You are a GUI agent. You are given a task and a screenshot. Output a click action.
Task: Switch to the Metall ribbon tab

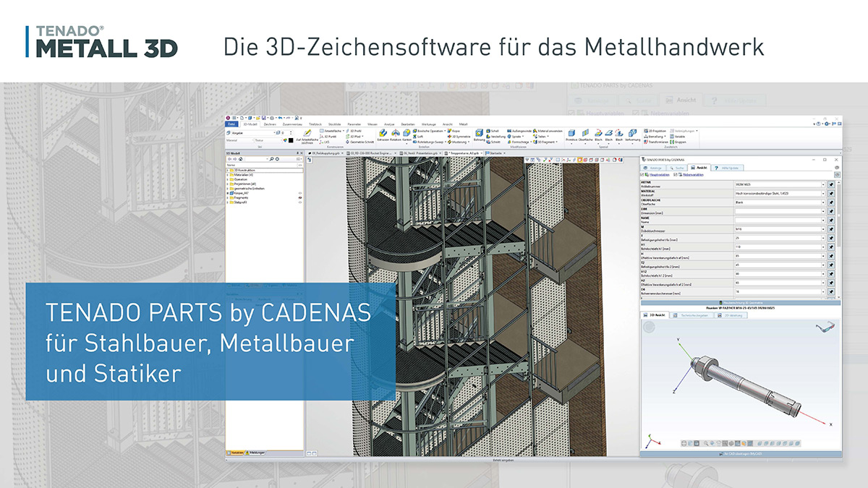click(463, 124)
